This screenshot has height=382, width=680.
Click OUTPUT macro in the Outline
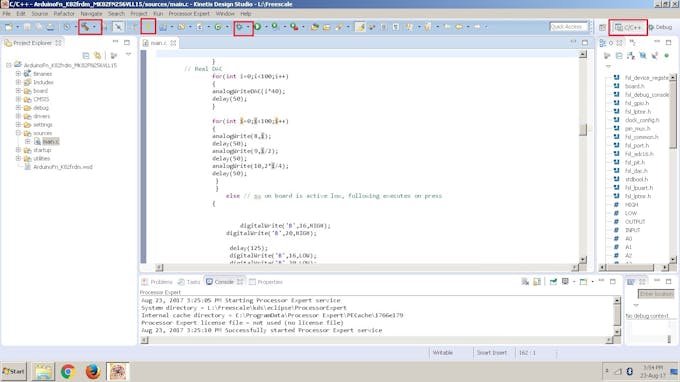coord(635,222)
